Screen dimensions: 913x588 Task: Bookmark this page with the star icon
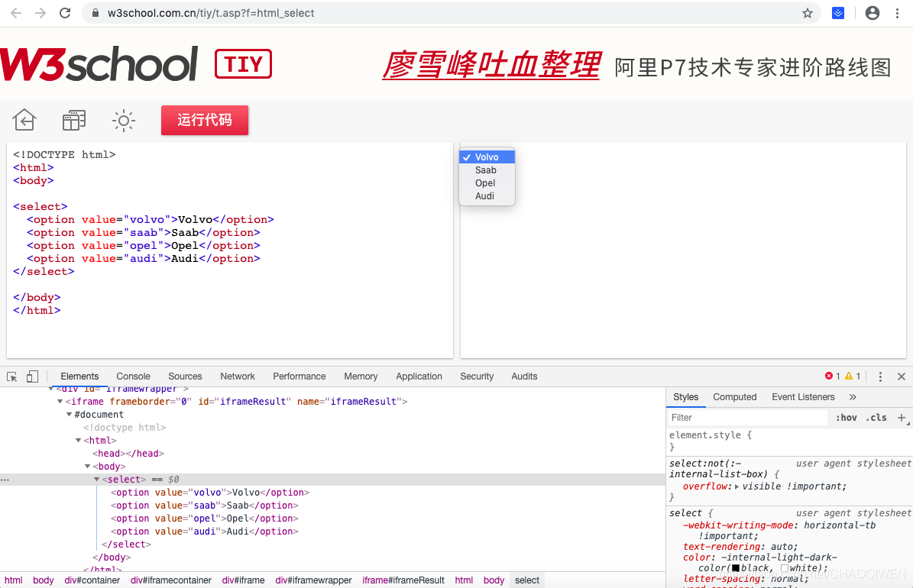(807, 13)
